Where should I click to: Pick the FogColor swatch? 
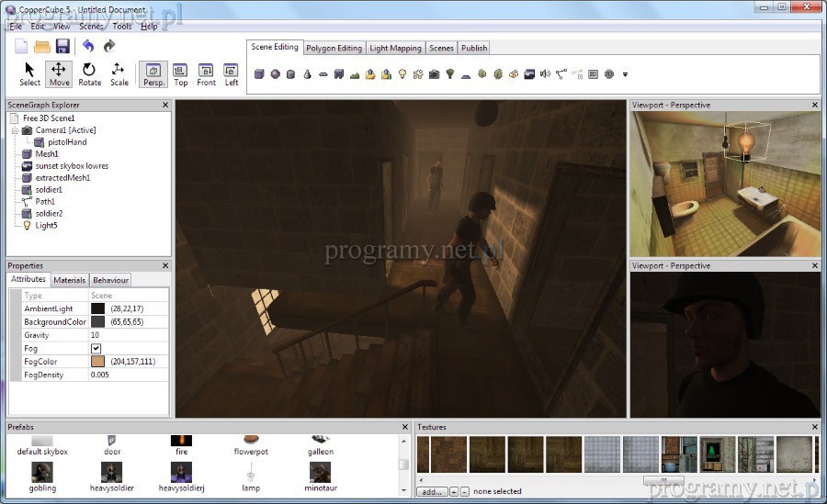(x=98, y=362)
